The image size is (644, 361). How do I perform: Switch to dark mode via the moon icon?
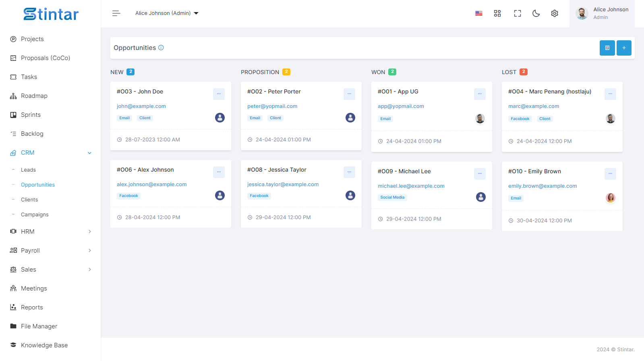[536, 13]
